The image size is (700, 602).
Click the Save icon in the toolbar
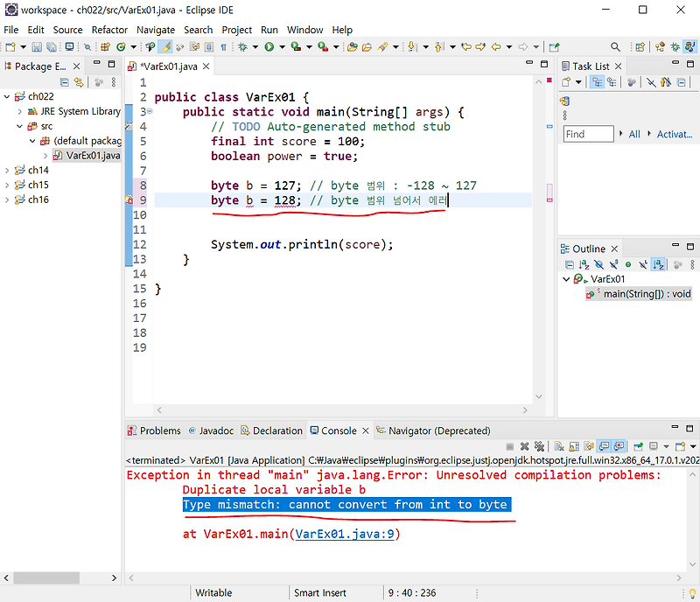point(36,46)
